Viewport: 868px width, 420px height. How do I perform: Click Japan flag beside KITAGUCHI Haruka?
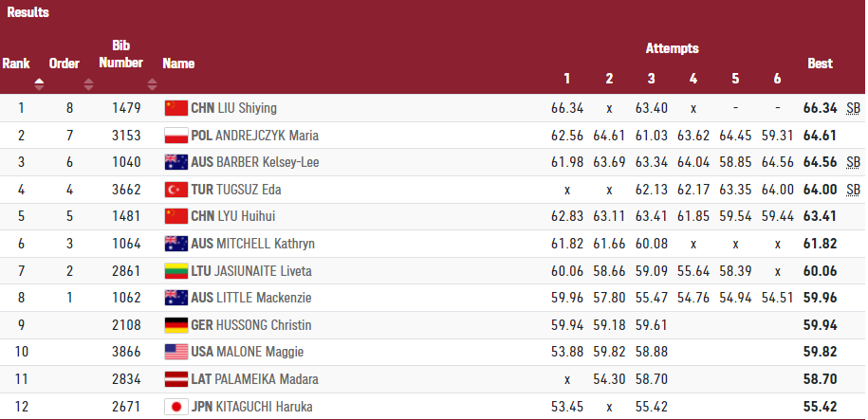[x=176, y=407]
